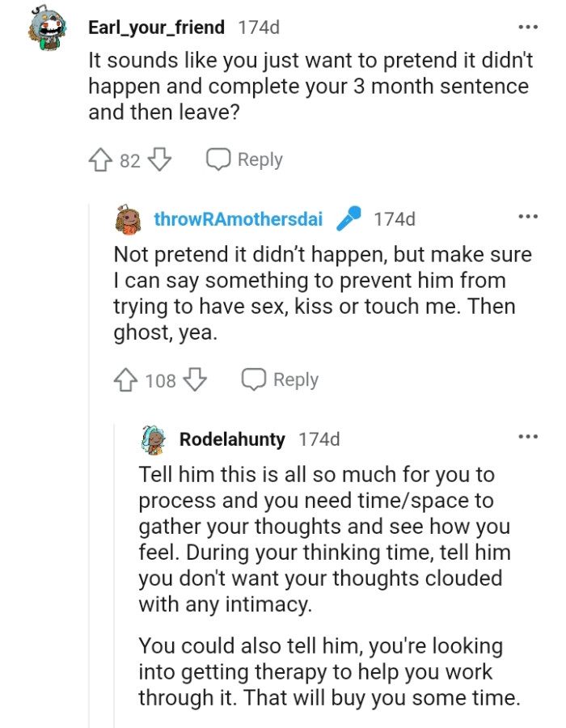Reply to throwRAmothersdai's comment
Image resolution: width=566 pixels, height=728 pixels.
point(281,379)
